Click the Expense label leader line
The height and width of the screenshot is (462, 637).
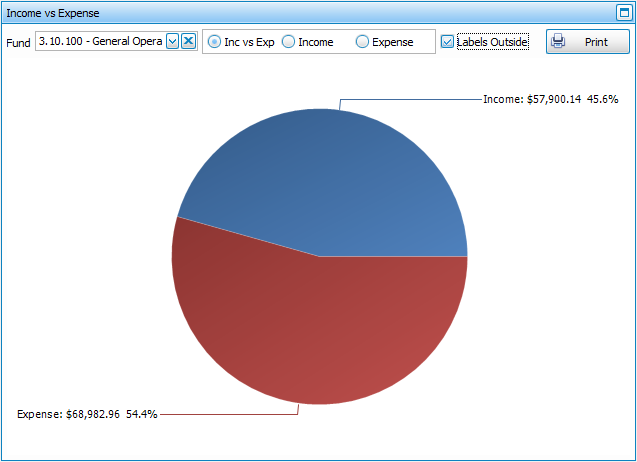(x=230, y=413)
